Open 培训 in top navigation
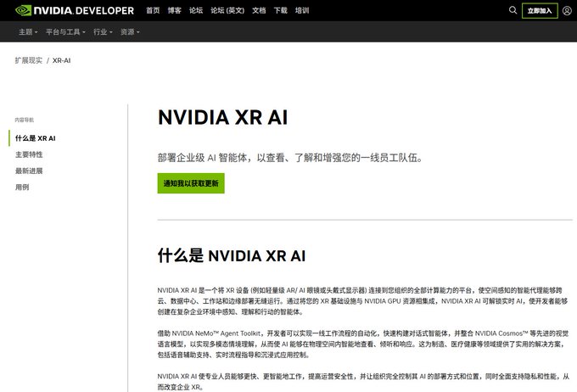The width and height of the screenshot is (577, 392). pos(302,10)
